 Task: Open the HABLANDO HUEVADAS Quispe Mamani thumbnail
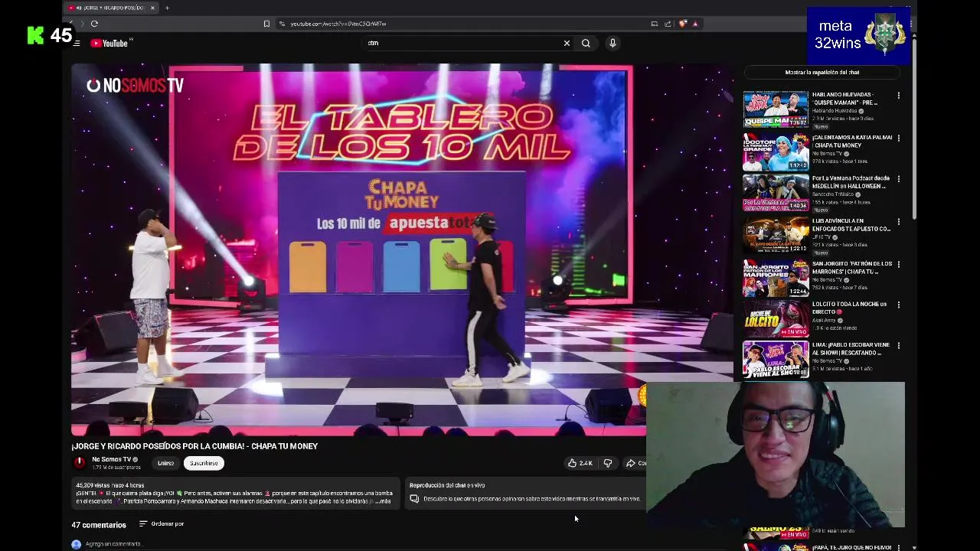click(x=776, y=109)
